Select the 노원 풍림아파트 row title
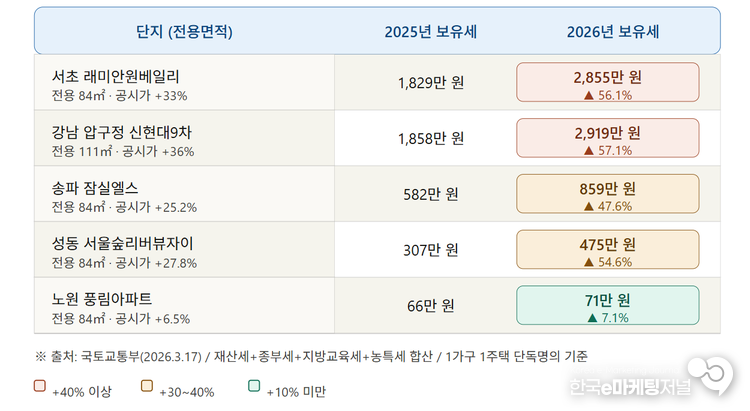 pyautogui.click(x=102, y=298)
